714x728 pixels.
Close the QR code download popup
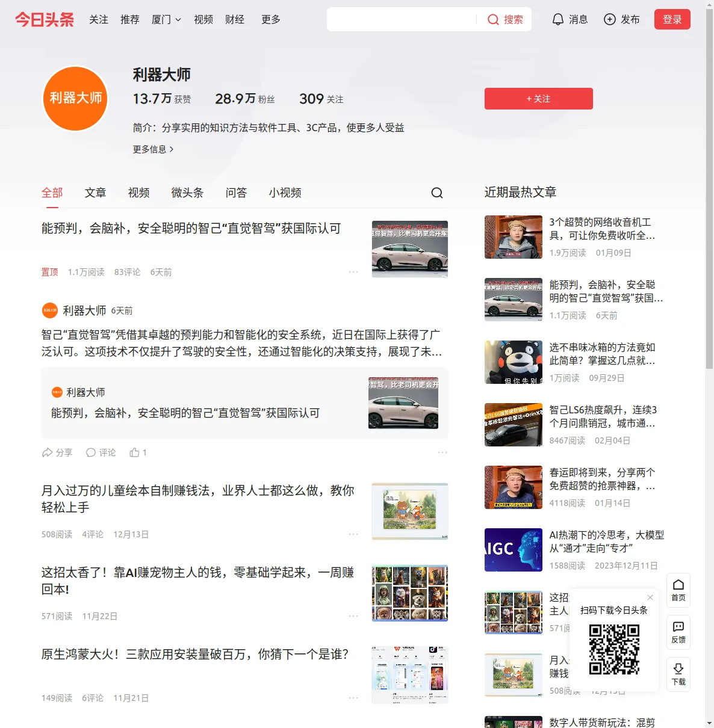650,597
